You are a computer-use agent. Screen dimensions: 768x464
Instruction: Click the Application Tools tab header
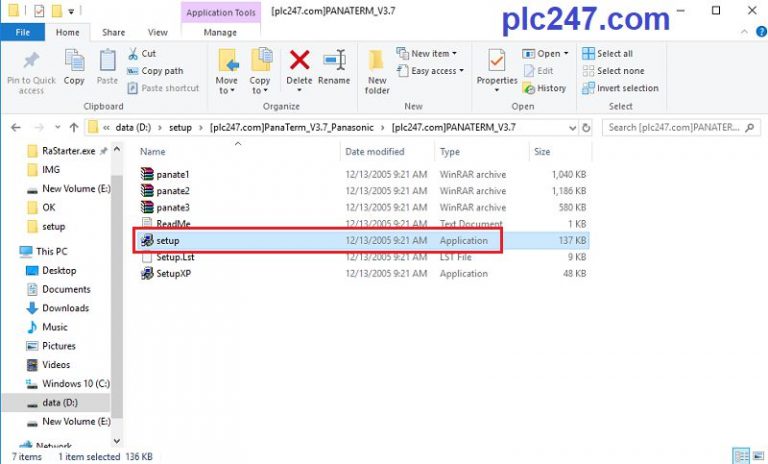[221, 13]
